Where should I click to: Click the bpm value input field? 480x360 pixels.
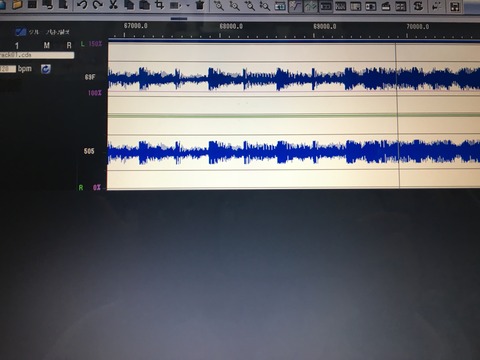7,69
